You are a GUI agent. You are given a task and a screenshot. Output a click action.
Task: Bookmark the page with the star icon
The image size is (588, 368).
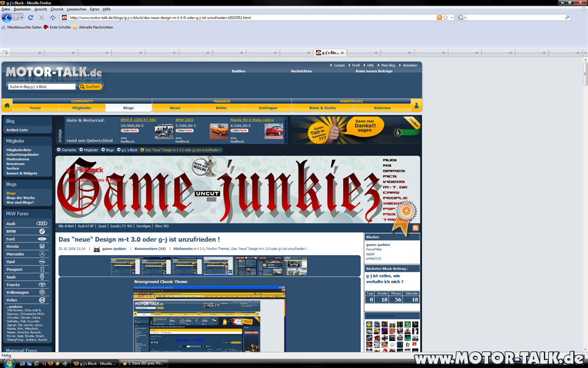pos(445,17)
